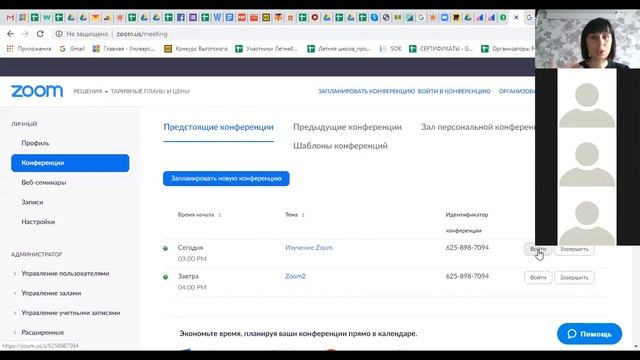The image size is (640, 360).
Task: Open the СЕРТИФИКАТЫ - G... bookmark
Action: coord(441,49)
